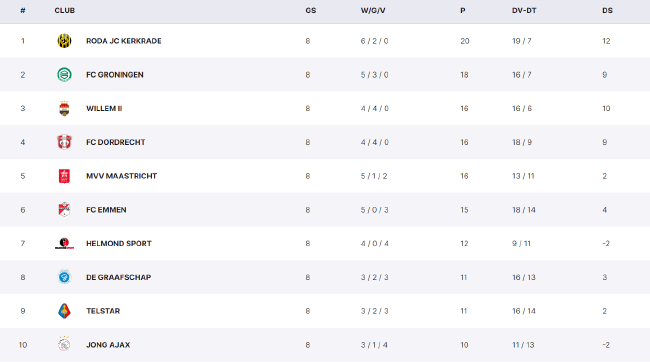The image size is (650, 362).
Task: Click the Telstar club crest
Action: pos(64,311)
